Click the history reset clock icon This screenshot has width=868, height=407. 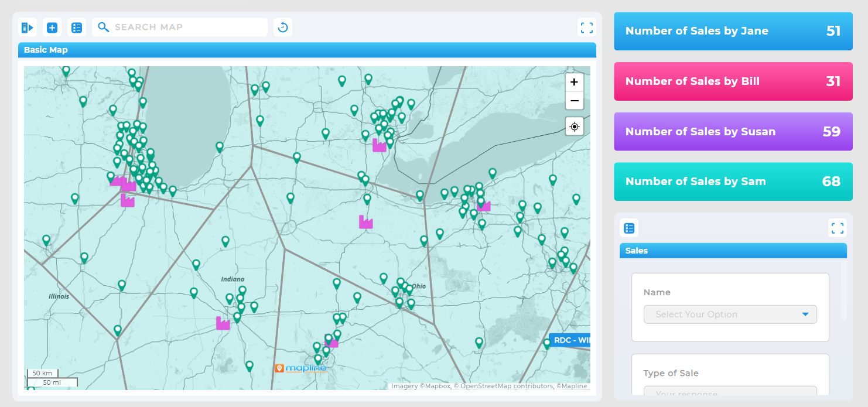283,27
